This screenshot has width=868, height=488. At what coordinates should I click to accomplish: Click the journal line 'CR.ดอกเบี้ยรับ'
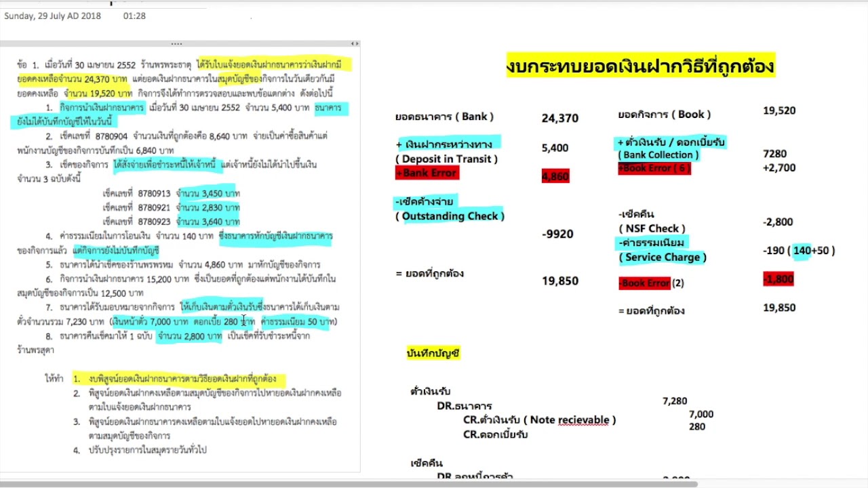(496, 434)
